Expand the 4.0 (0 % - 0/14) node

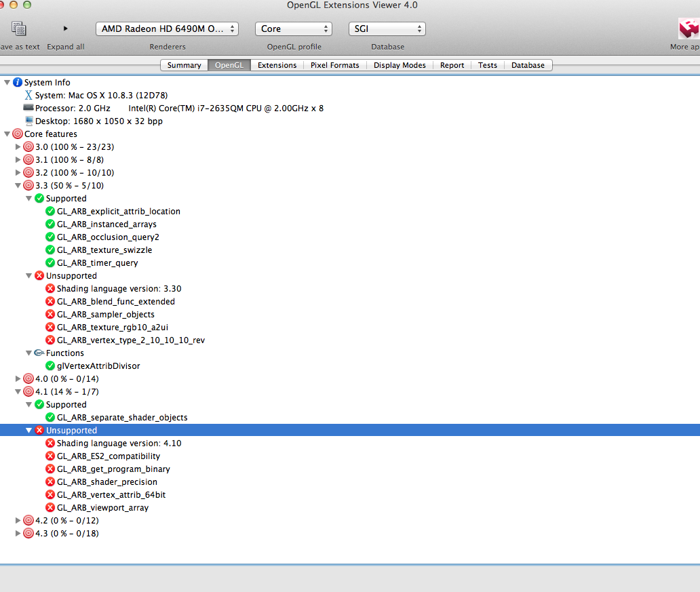click(x=18, y=378)
